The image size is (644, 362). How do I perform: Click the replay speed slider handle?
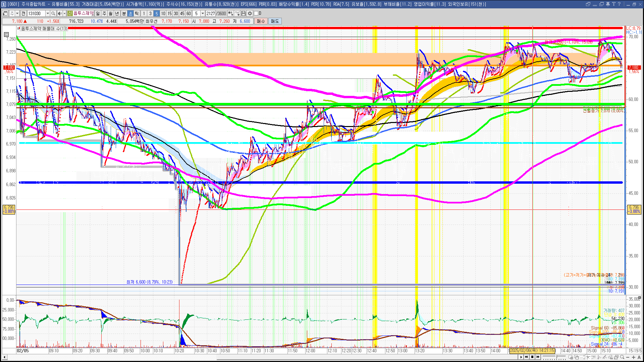[x=556, y=357]
